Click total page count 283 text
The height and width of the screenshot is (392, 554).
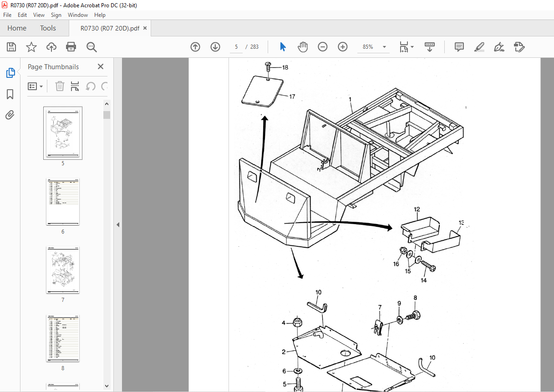(x=254, y=47)
